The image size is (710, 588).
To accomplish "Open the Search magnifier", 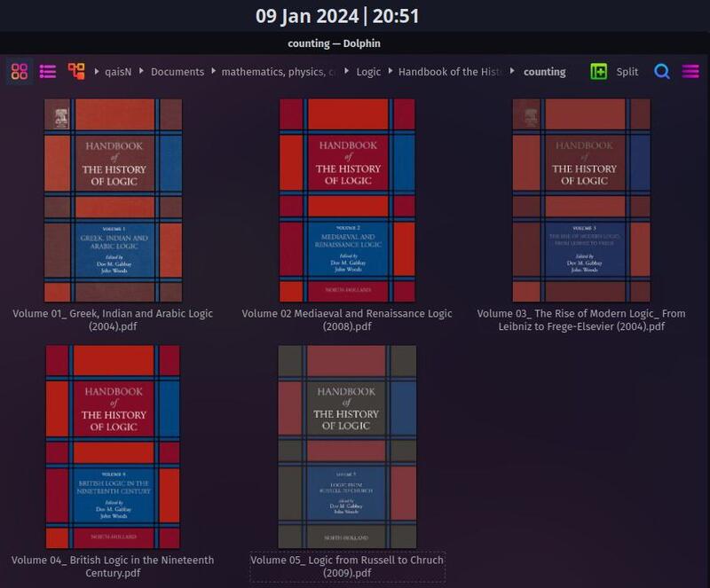I will point(662,72).
